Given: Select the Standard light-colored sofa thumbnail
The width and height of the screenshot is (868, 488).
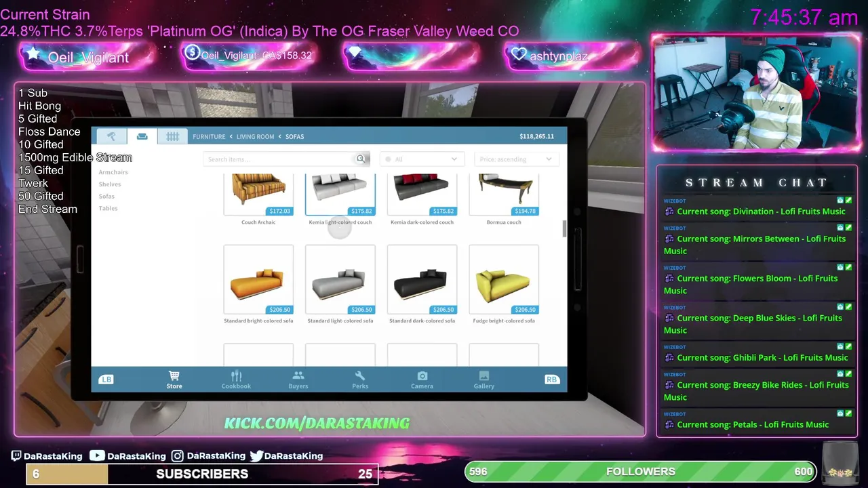Looking at the screenshot, I should [x=340, y=280].
